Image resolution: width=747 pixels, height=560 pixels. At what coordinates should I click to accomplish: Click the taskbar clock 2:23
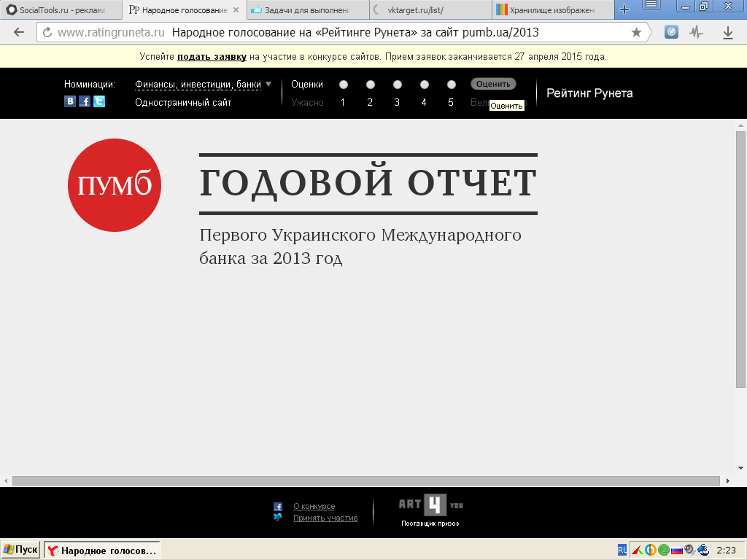point(726,550)
